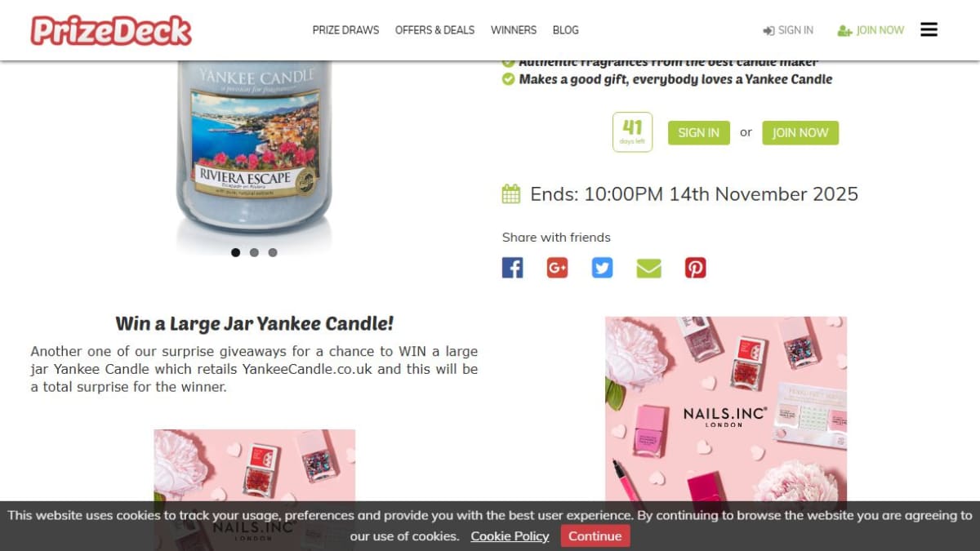Viewport: 980px width, 551px height.
Task: Select the second carousel dot
Action: (x=254, y=252)
